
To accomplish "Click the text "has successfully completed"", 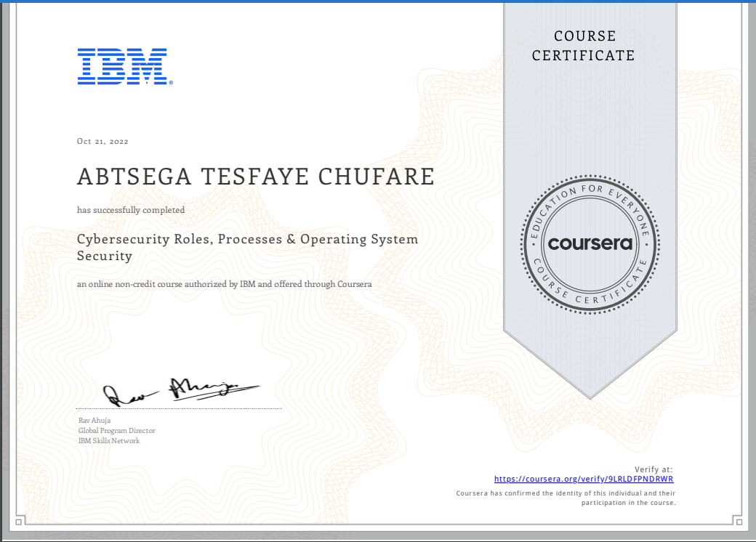I will pyautogui.click(x=131, y=210).
